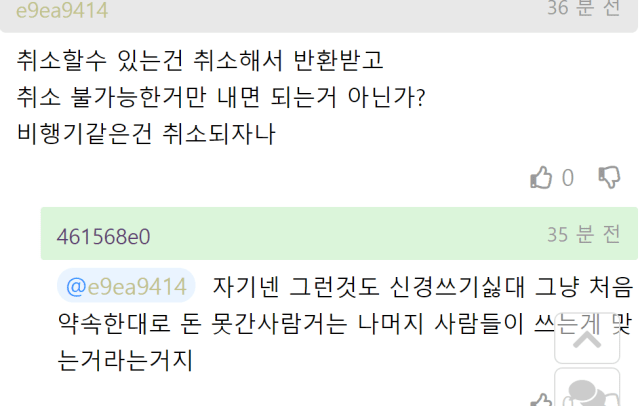Click the "36 분 전" timestamp
The image size is (640, 406).
coord(583,9)
